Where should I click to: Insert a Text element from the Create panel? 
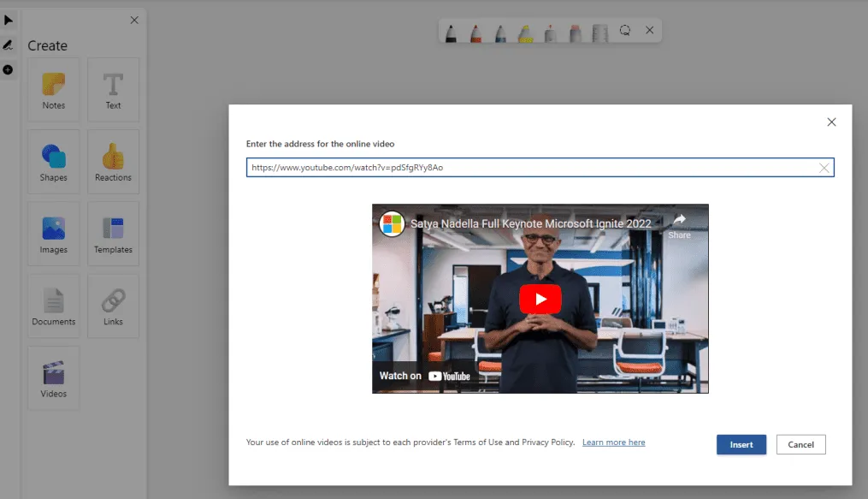click(x=113, y=88)
